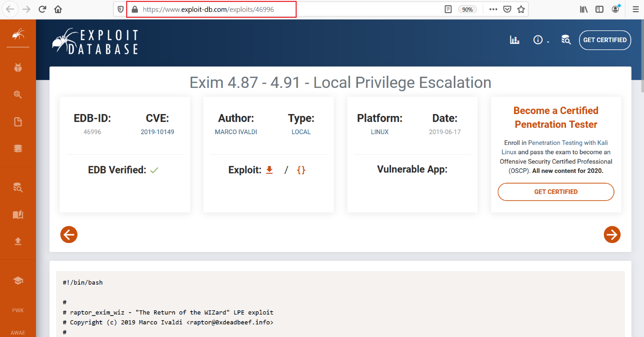Go to the previous exploit with the left arrow
Image resolution: width=644 pixels, height=337 pixels.
tap(69, 235)
